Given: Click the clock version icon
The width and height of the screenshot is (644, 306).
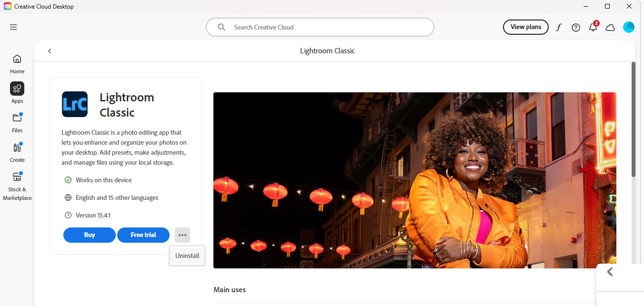Looking at the screenshot, I should coord(68,215).
